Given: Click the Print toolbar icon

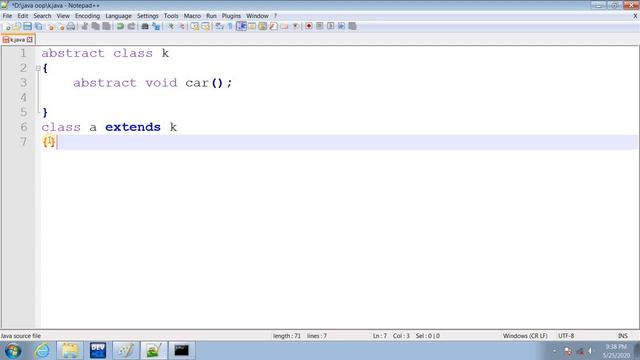Looking at the screenshot, I should coord(71,27).
